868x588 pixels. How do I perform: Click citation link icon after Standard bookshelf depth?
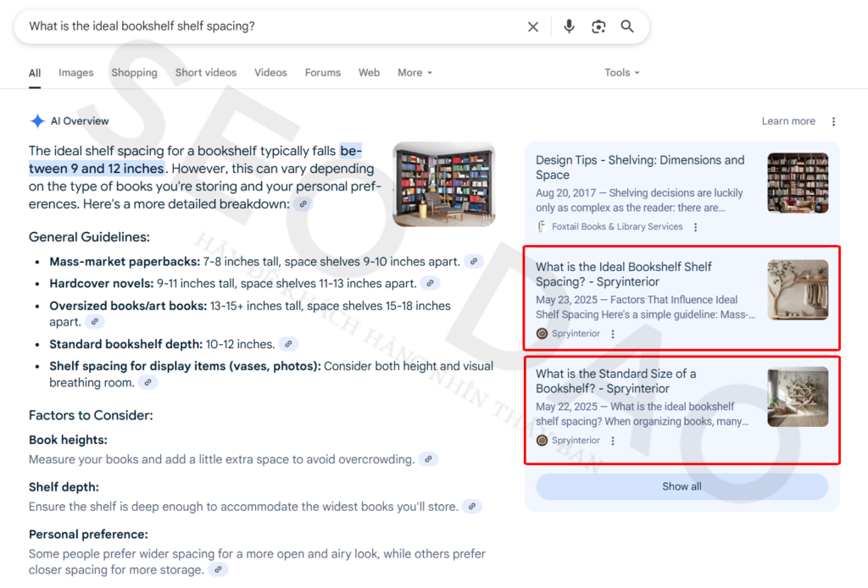[x=288, y=344]
